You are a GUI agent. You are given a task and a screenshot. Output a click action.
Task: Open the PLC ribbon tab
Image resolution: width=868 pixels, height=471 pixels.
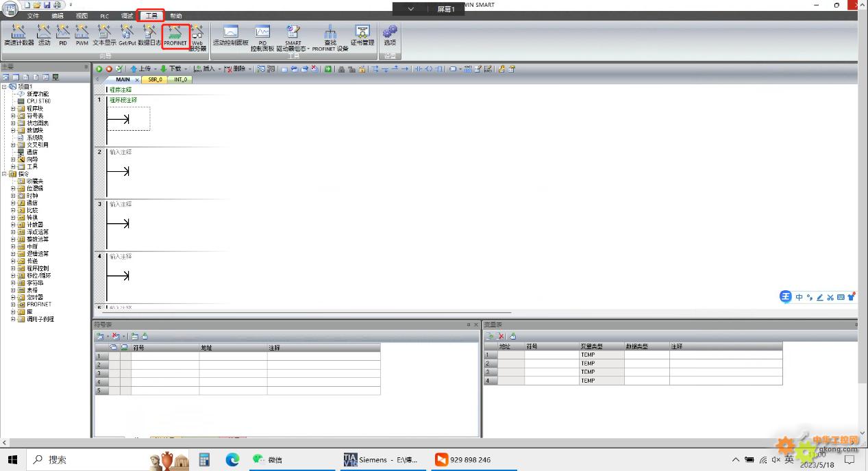pos(105,16)
